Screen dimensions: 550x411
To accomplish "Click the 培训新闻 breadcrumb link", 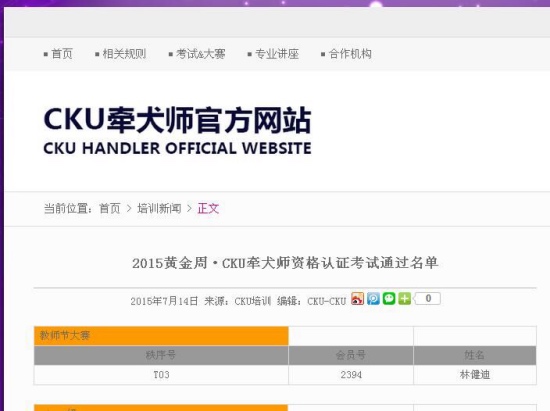I will 159,209.
